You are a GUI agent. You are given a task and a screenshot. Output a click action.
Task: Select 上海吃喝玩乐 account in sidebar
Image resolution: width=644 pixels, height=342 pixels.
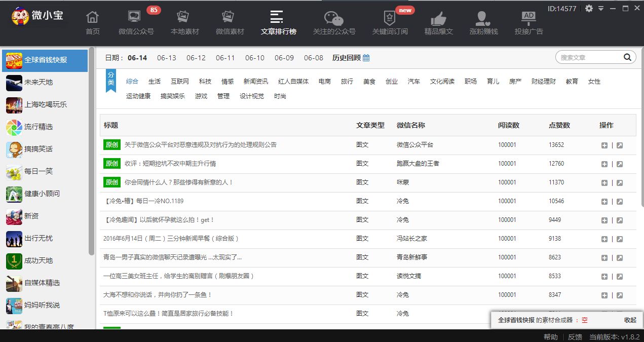tap(45, 104)
